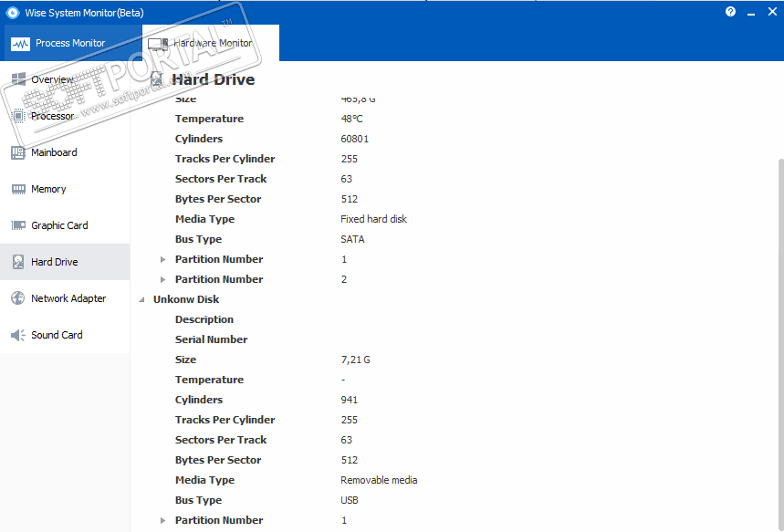Expand Partition Number 2 row
This screenshot has width=784, height=532.
[162, 279]
